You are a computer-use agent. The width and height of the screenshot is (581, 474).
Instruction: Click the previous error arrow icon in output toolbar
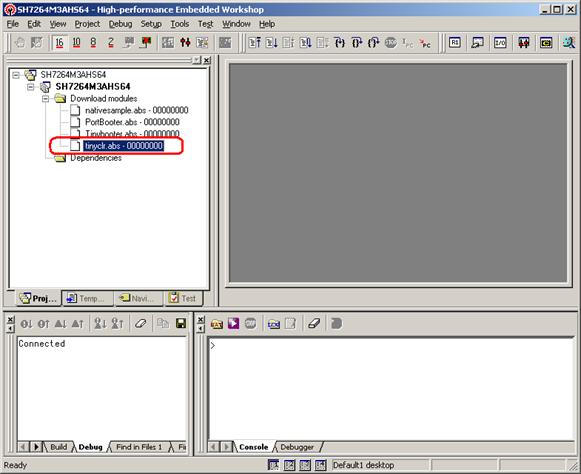point(43,324)
